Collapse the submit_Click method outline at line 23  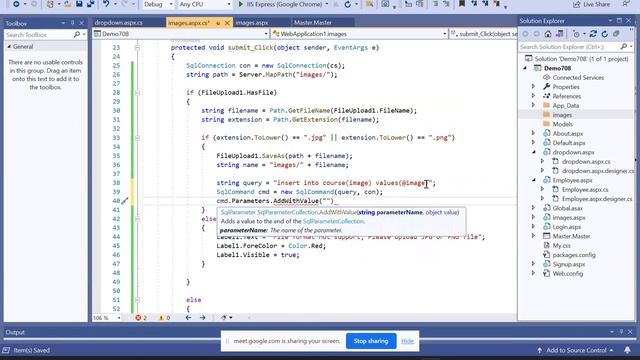[137, 48]
